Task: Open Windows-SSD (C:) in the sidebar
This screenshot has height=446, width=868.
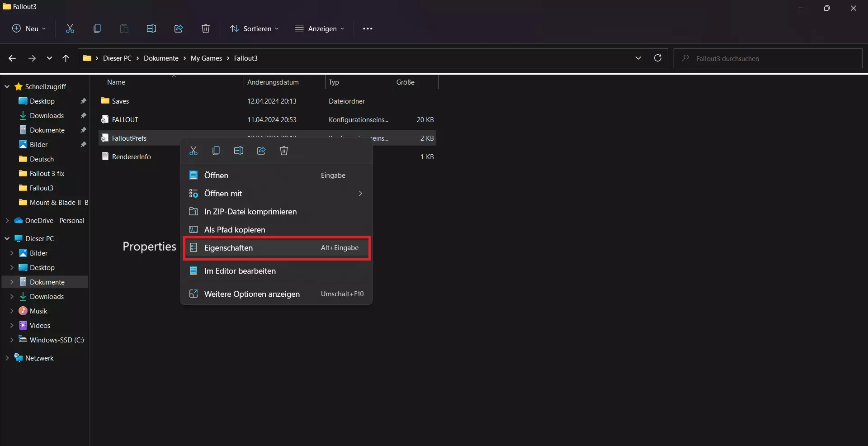Action: pyautogui.click(x=57, y=340)
